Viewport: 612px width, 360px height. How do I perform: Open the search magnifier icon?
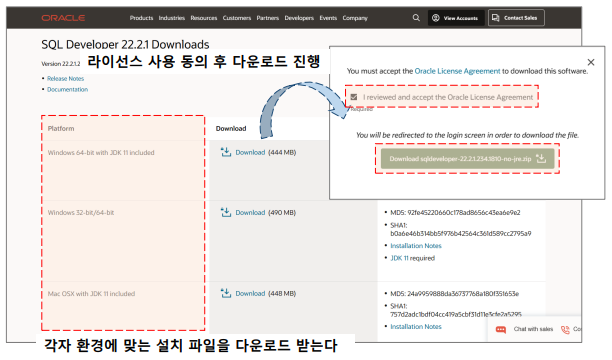[416, 18]
